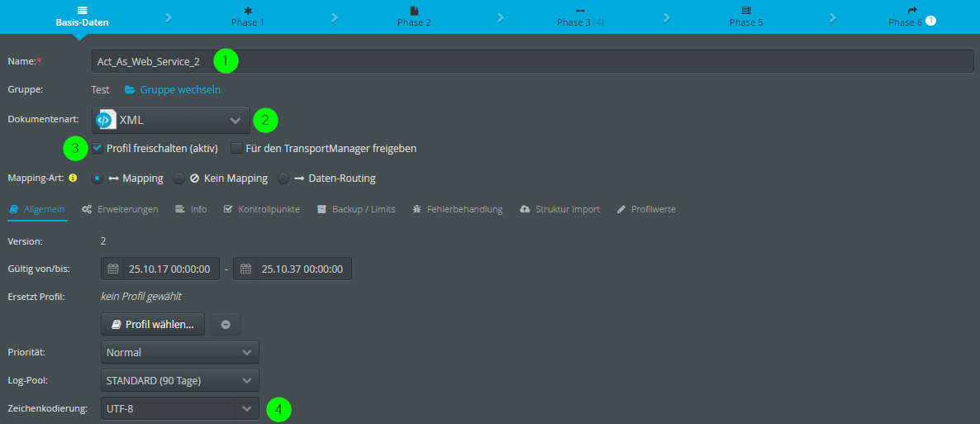Click the Fehlerbehandlung bug icon

coord(417,209)
